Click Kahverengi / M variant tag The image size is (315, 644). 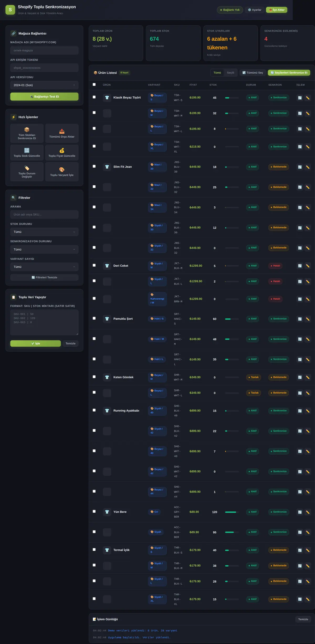pos(157,299)
